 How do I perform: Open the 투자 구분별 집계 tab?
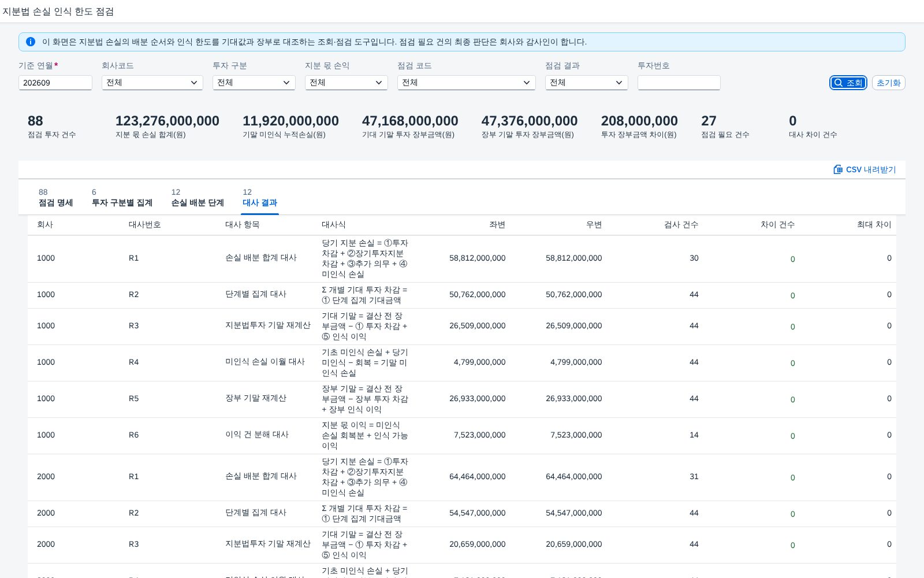[122, 198]
